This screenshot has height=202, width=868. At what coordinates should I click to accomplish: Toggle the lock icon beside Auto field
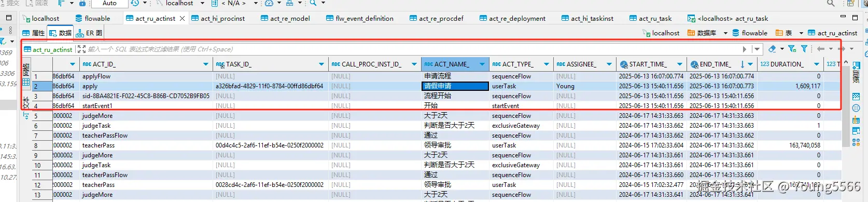coord(82,3)
